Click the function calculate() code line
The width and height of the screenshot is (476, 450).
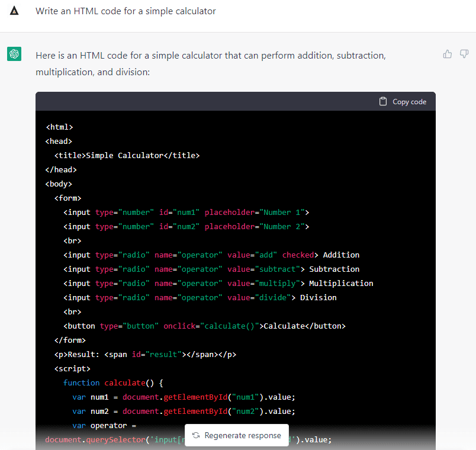point(112,382)
